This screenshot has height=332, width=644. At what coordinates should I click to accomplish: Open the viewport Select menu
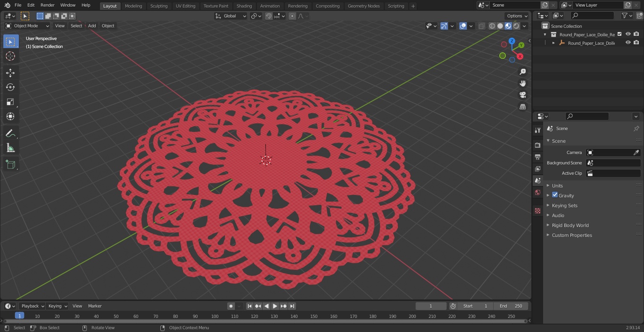[x=76, y=26]
